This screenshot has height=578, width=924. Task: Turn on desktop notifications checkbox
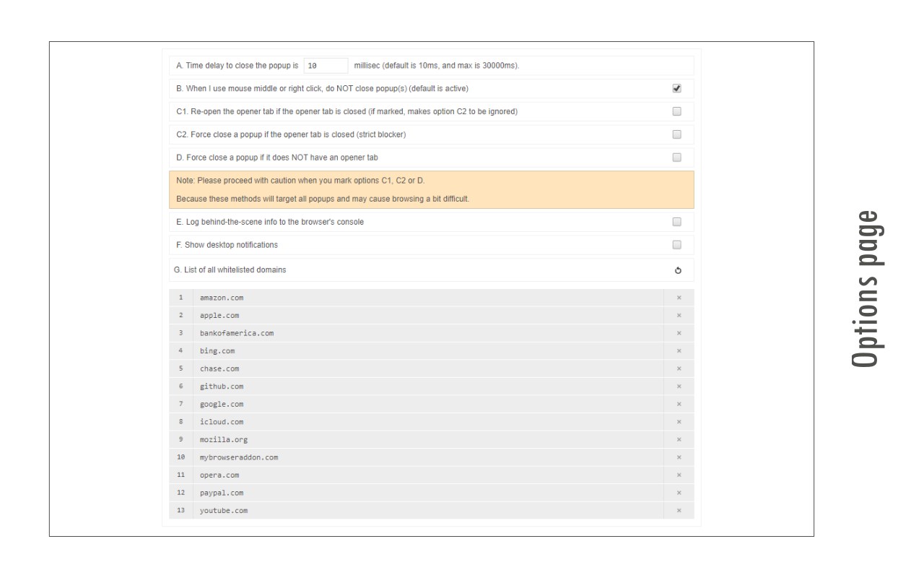point(676,245)
